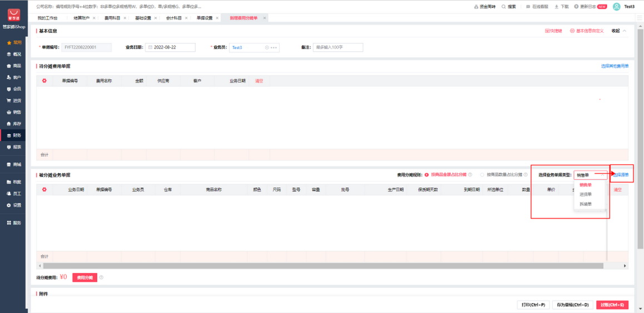
Task: Clear the 业务员 field with the x icon
Action: [267, 48]
